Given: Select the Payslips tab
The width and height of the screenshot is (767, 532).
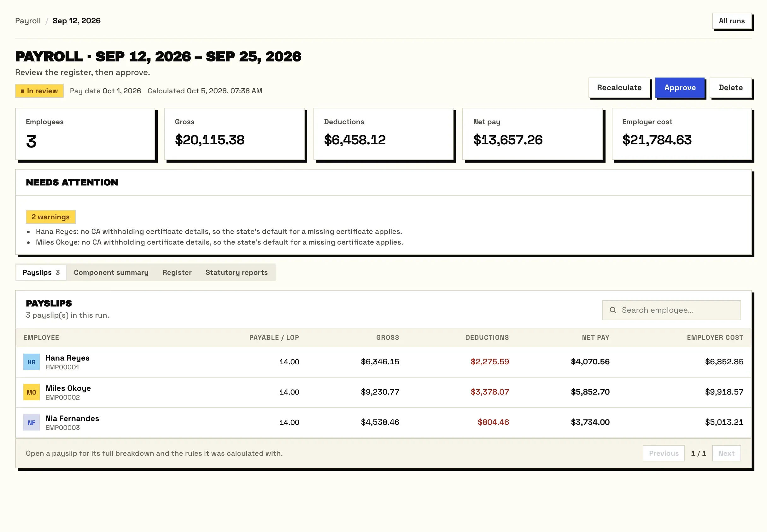Looking at the screenshot, I should 41,273.
